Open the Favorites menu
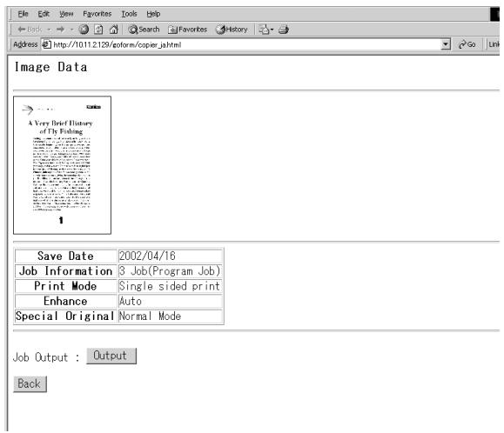The height and width of the screenshot is (433, 504). point(97,14)
